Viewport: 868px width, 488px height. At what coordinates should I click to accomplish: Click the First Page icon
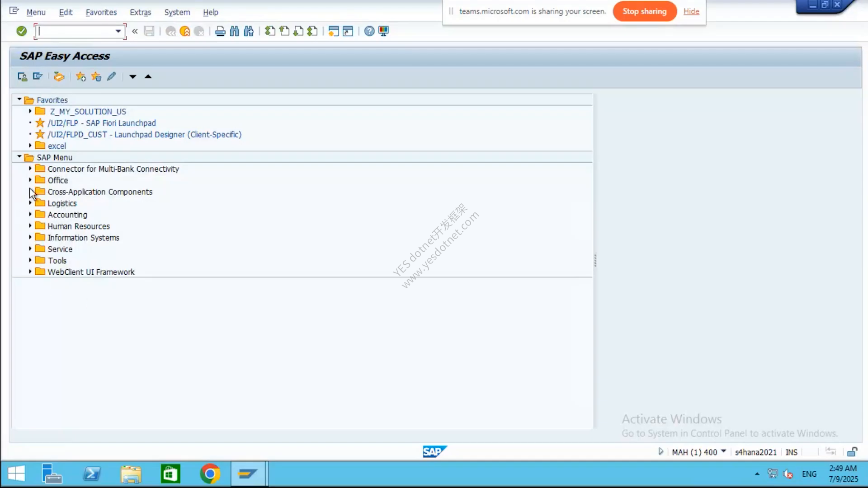pyautogui.click(x=270, y=31)
